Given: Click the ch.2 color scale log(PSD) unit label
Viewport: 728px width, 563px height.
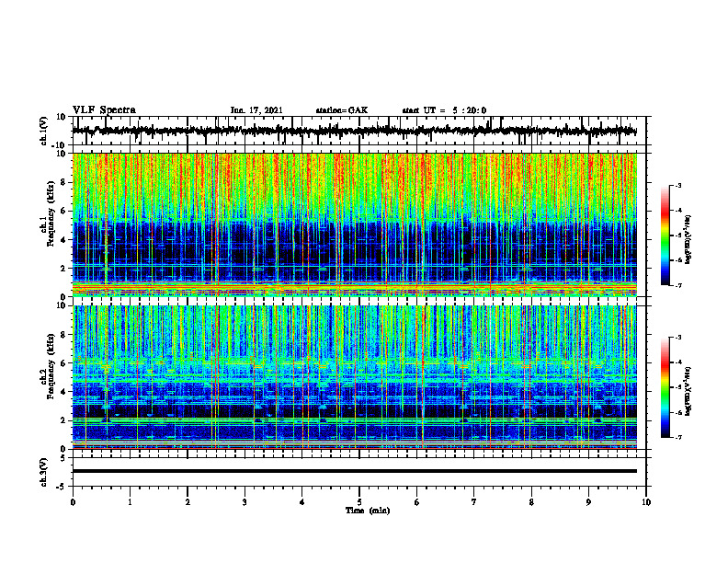Looking at the screenshot, I should point(688,391).
